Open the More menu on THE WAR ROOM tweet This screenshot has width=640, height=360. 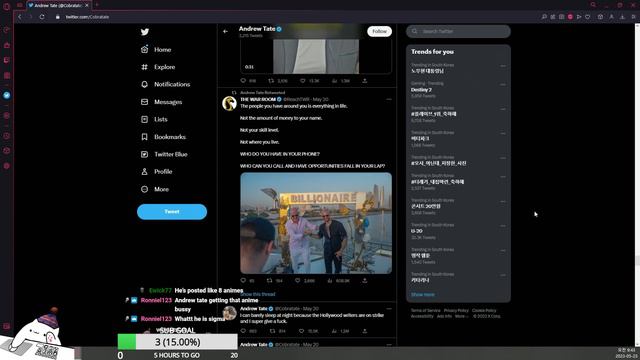click(389, 99)
